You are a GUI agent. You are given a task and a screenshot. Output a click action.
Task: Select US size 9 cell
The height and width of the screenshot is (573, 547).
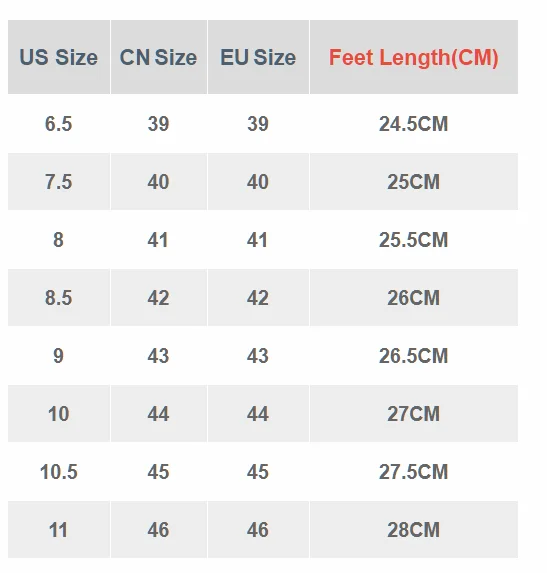(x=59, y=356)
